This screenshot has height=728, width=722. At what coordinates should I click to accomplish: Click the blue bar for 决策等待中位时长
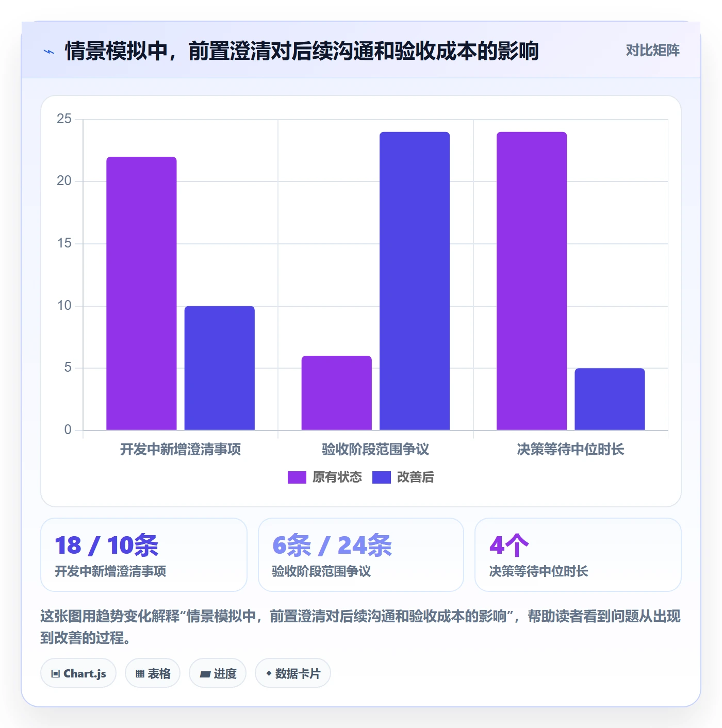[610, 399]
